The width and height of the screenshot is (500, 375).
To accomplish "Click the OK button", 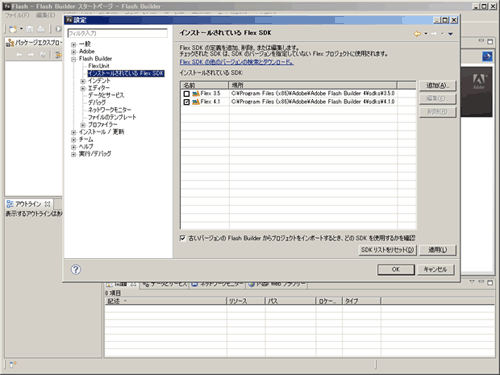I will 396,269.
